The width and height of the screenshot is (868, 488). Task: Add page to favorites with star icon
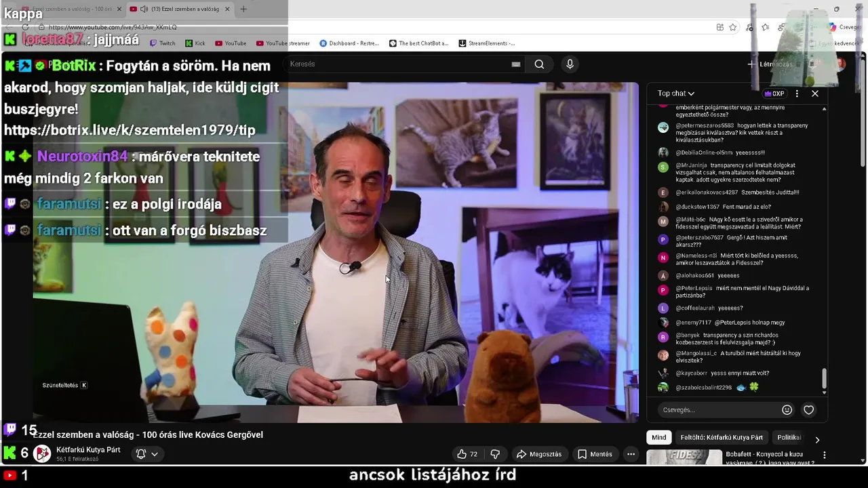coord(733,27)
